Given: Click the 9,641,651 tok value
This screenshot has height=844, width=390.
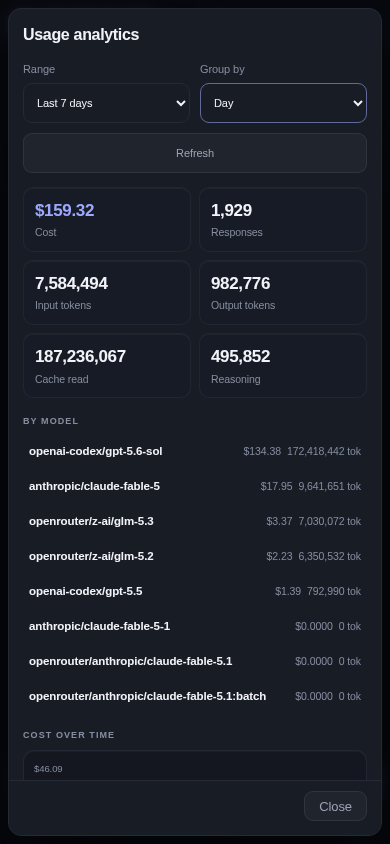Looking at the screenshot, I should pos(330,486).
